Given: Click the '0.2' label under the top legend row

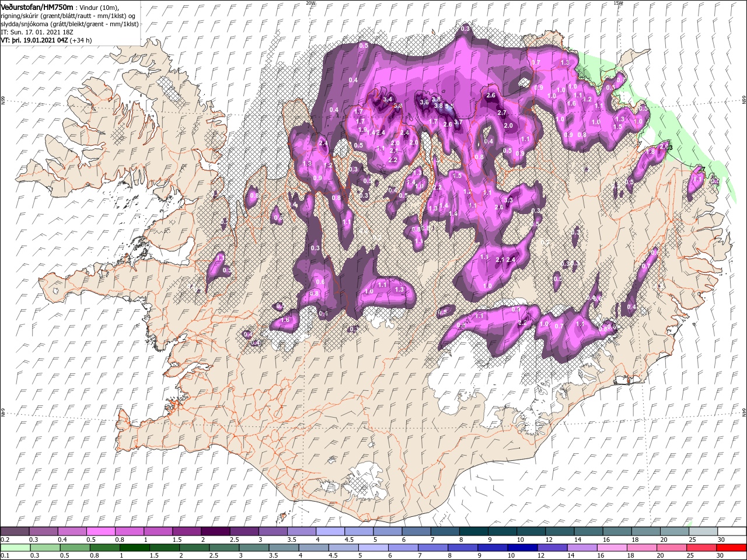Looking at the screenshot, I should (x=5, y=540).
